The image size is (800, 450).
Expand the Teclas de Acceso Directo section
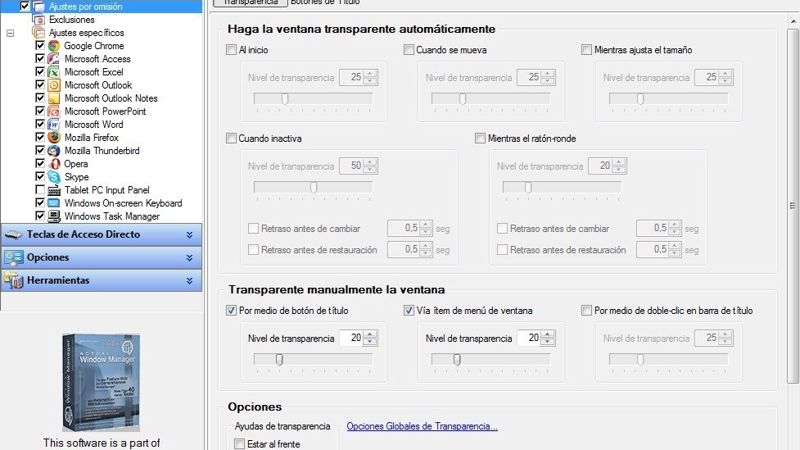189,235
